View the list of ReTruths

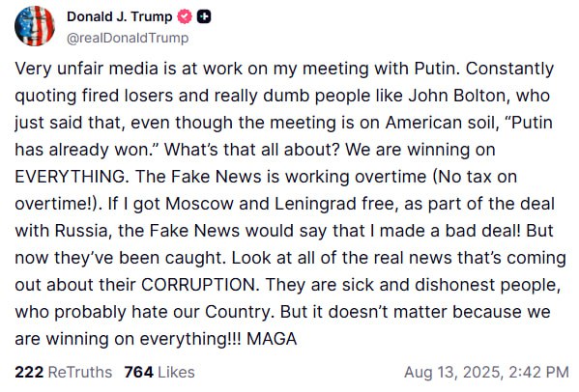[x=63, y=372]
